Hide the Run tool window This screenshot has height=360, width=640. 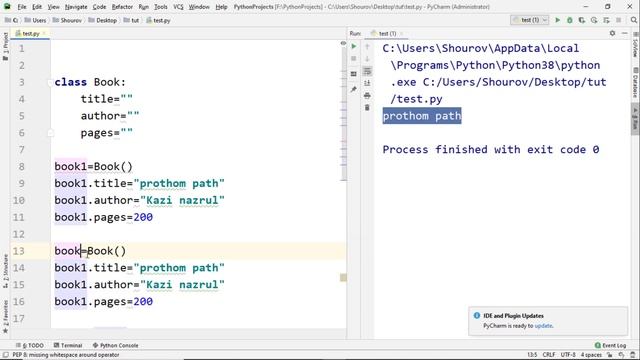pyautogui.click(x=624, y=33)
